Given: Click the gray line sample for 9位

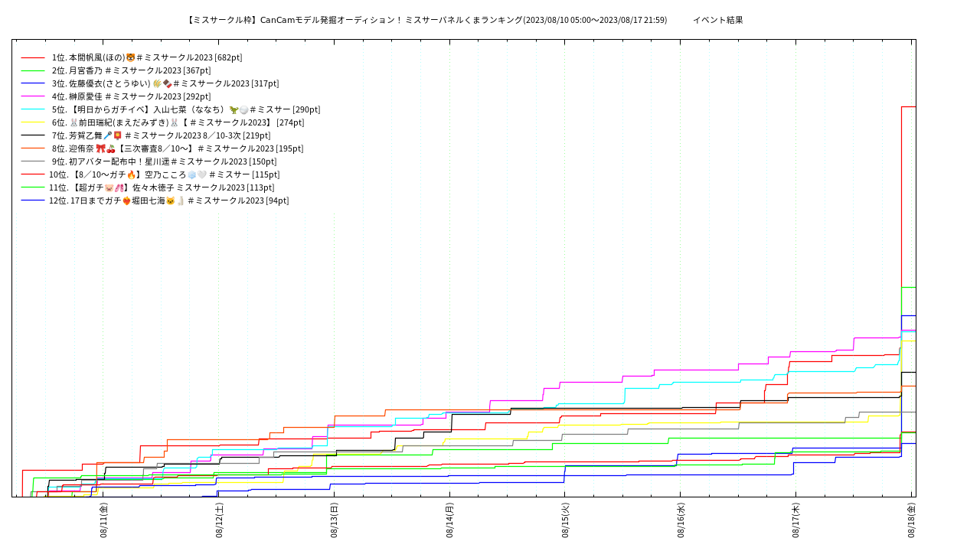Looking at the screenshot, I should click(33, 161).
